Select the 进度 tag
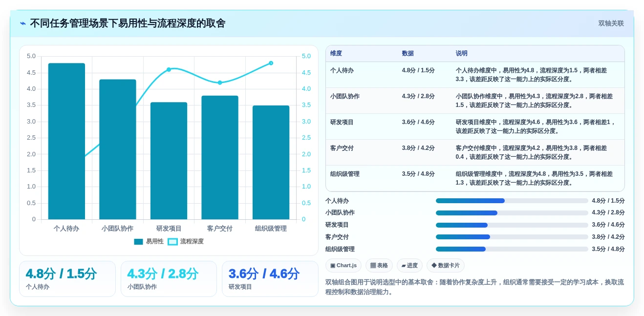The height and width of the screenshot is (316, 644). (x=409, y=266)
